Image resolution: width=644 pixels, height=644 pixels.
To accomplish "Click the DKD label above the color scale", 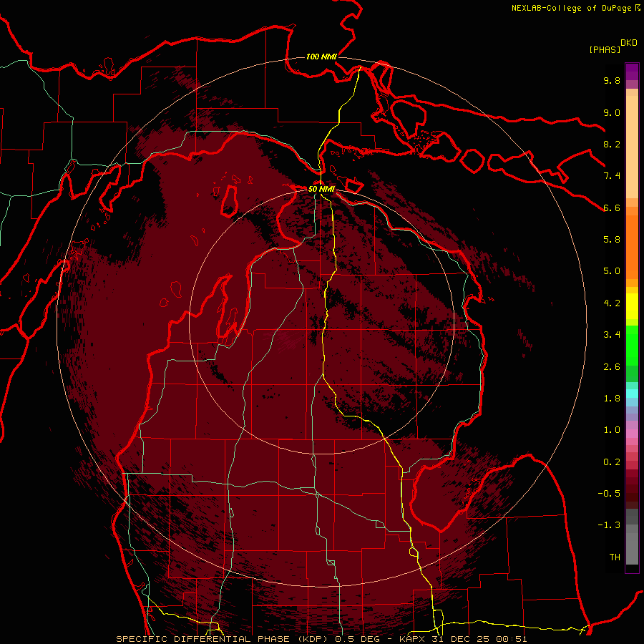I will point(628,43).
